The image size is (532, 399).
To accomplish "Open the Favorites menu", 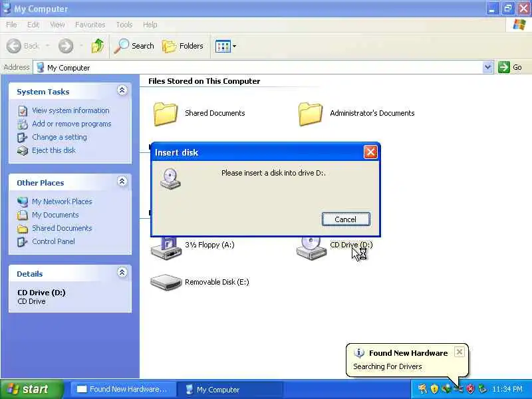I will click(90, 25).
